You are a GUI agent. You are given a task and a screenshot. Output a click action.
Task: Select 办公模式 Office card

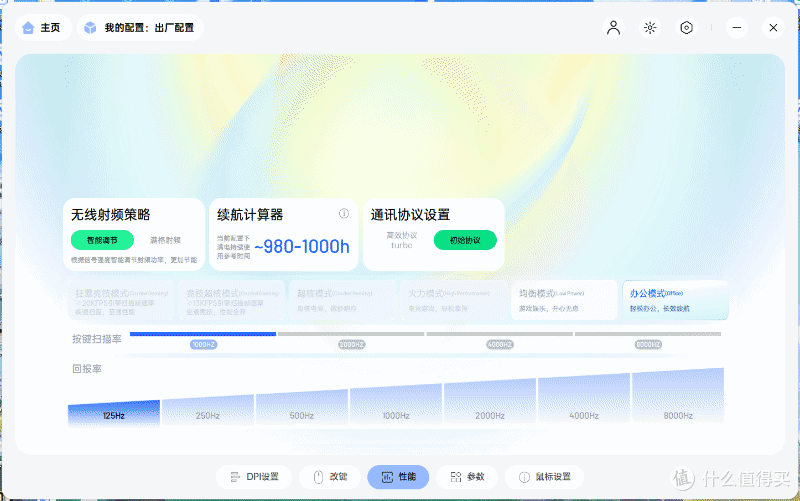(676, 300)
